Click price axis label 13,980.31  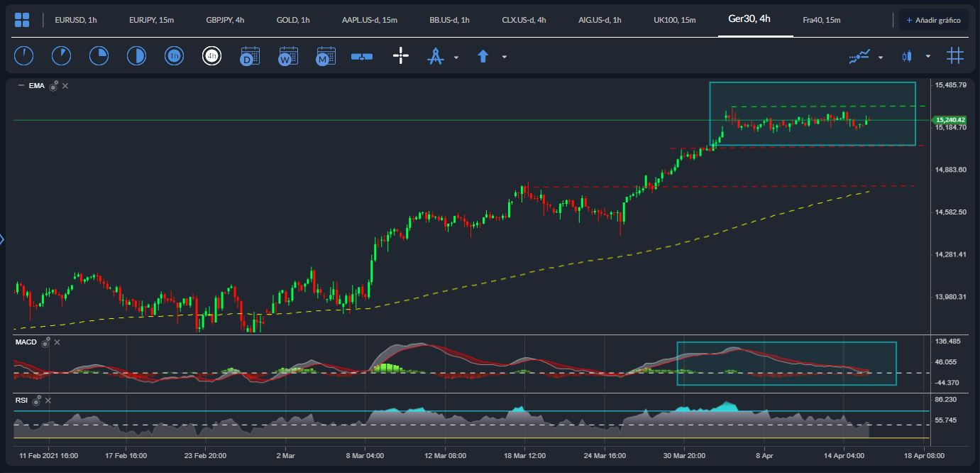click(x=951, y=297)
